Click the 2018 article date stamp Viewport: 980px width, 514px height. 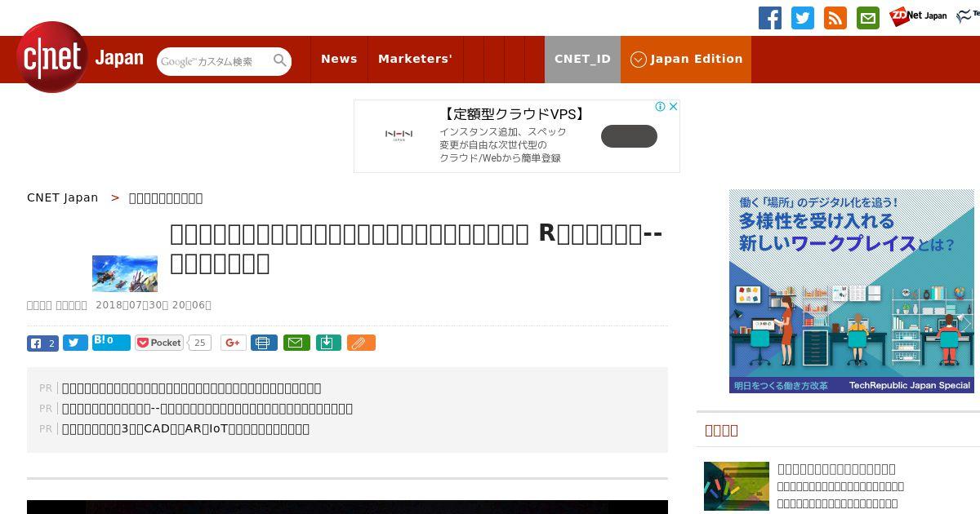tap(154, 304)
